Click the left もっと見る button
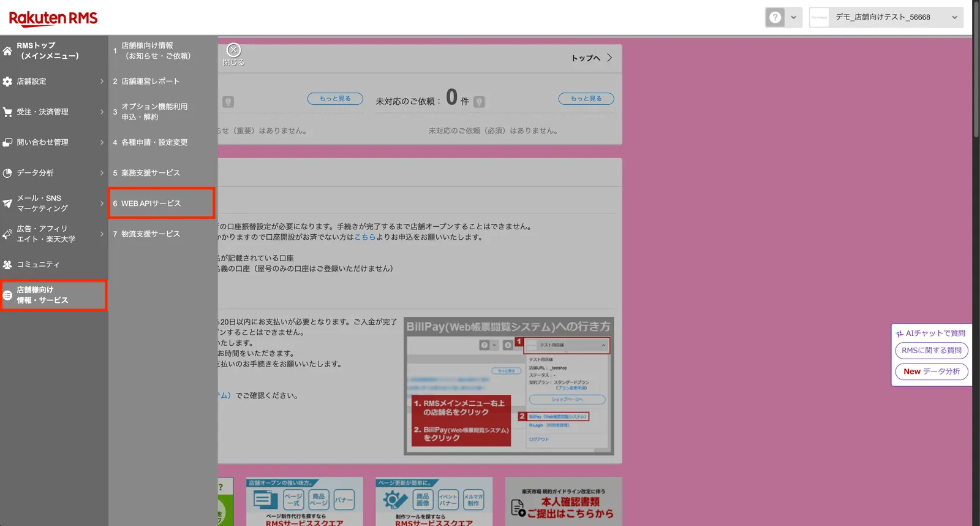980x526 pixels. 335,99
